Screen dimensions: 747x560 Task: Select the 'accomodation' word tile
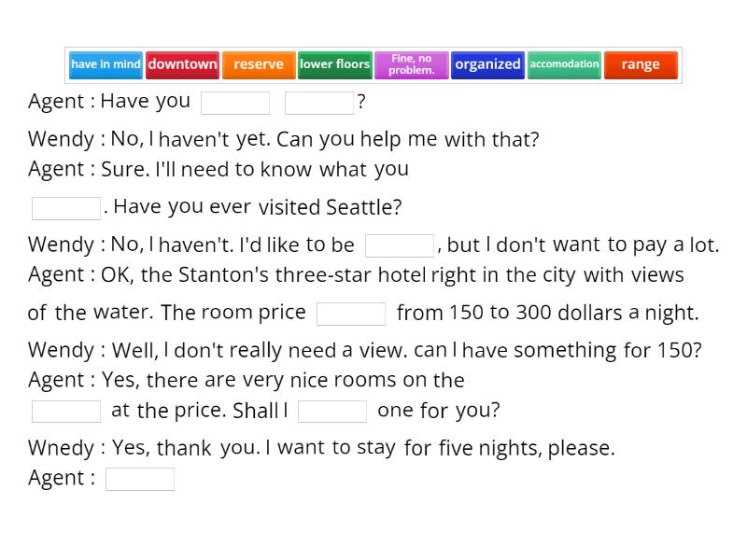pos(564,64)
